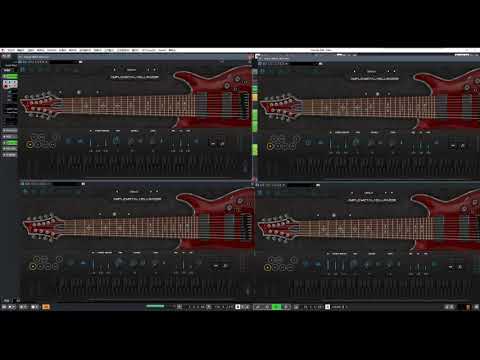Click blue effect icon in top-right plugin panel

(320, 143)
